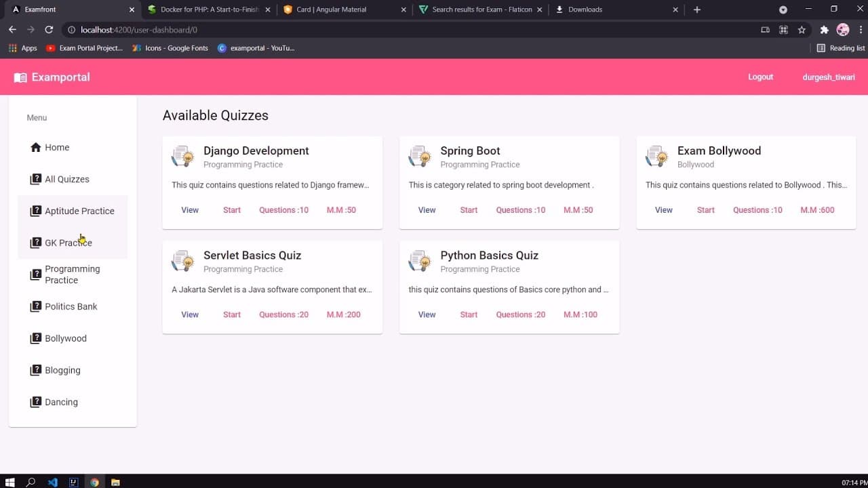Screen dimensions: 868x488
Task: Go back with the browser back arrow
Action: point(12,30)
